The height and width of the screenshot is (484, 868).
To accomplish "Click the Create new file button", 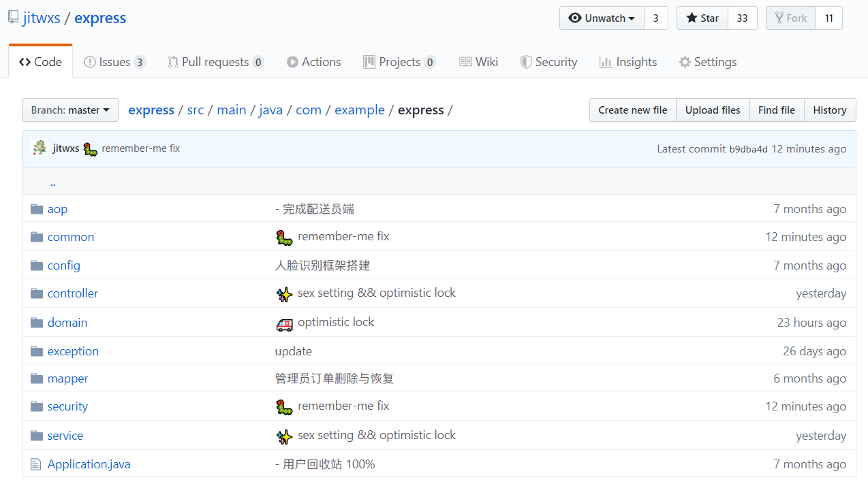I will point(633,110).
